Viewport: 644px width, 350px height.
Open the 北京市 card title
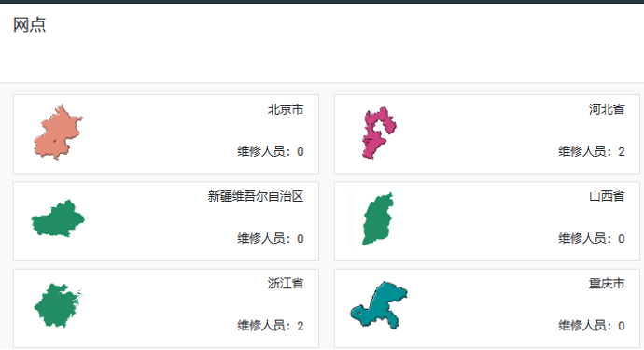pyautogui.click(x=286, y=110)
